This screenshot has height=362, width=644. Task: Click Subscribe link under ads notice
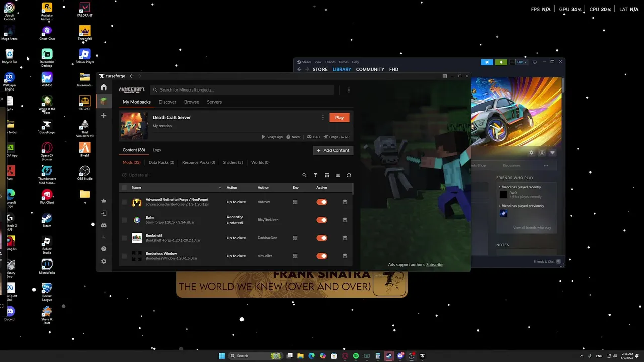pyautogui.click(x=435, y=265)
